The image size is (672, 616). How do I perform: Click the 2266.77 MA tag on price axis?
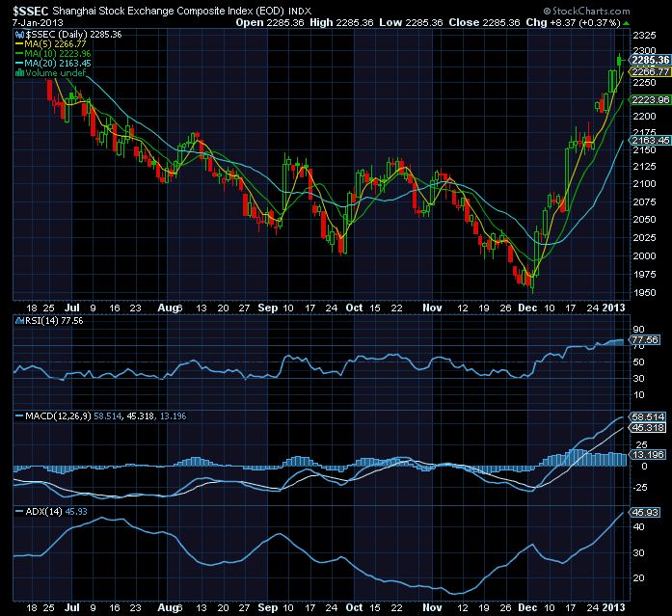651,71
